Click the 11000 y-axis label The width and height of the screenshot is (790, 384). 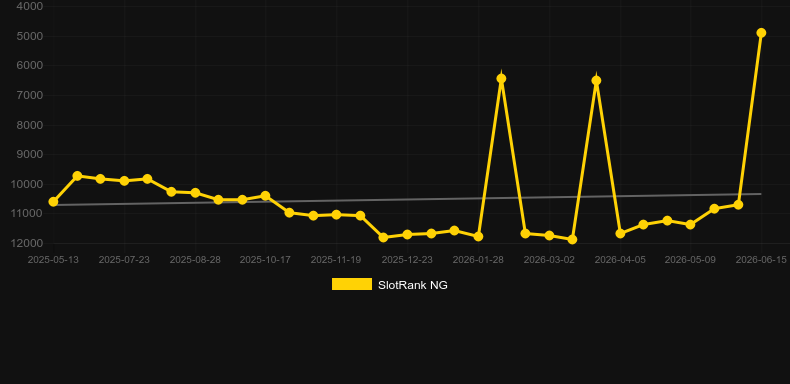tap(27, 214)
